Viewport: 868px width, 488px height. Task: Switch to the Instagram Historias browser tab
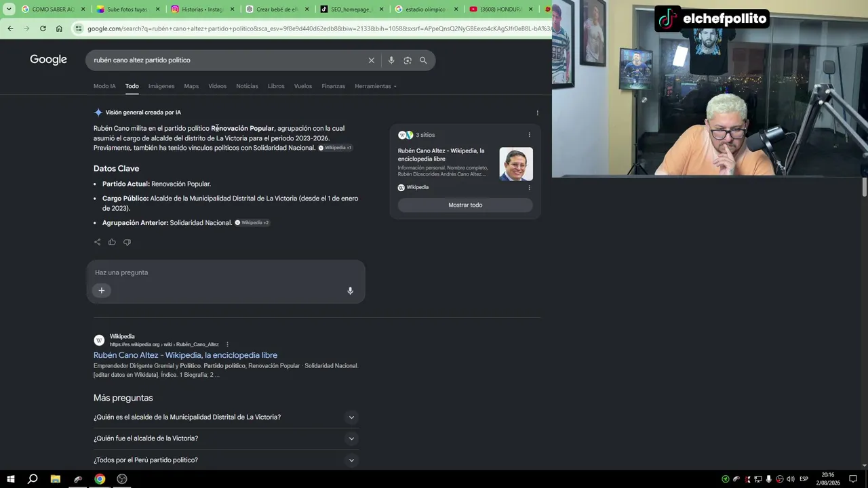coord(203,9)
